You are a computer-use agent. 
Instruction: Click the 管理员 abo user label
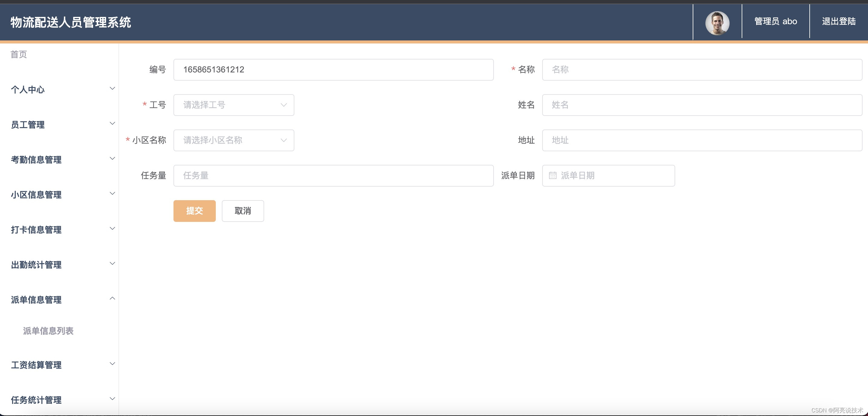click(x=776, y=21)
